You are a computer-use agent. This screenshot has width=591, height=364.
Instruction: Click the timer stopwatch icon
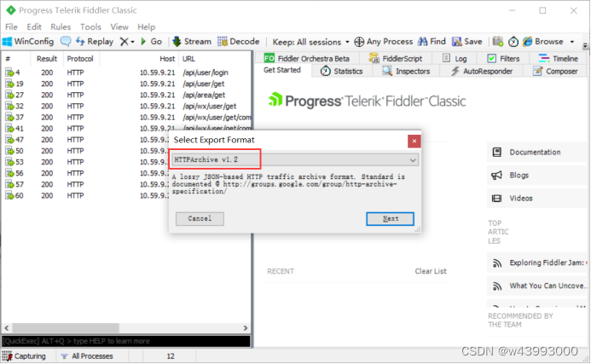pyautogui.click(x=513, y=42)
